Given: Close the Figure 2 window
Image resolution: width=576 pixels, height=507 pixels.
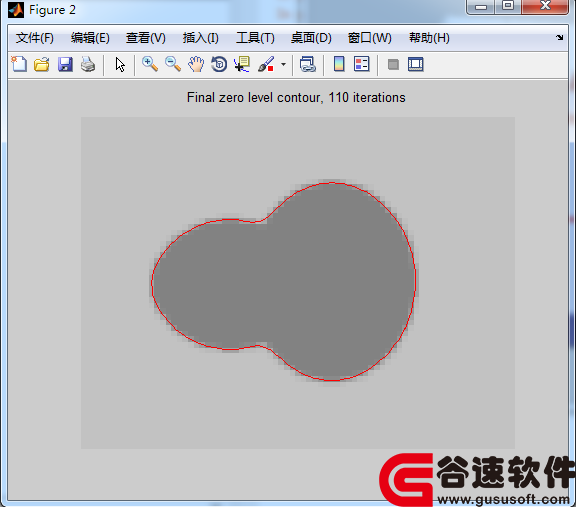Looking at the screenshot, I should point(545,6).
